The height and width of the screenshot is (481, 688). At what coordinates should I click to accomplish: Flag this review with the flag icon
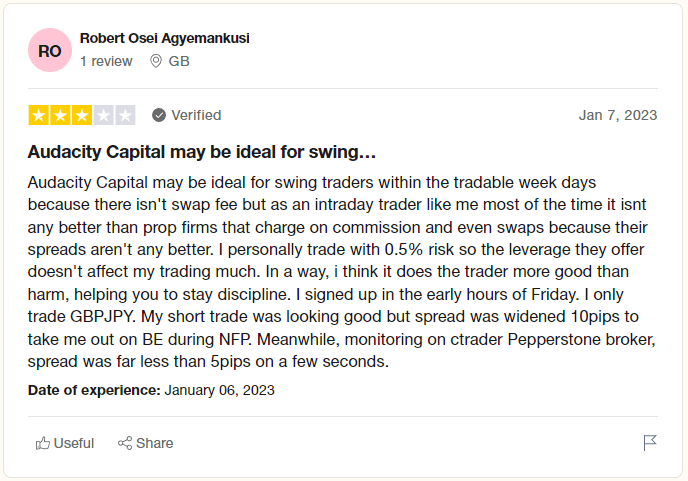[x=650, y=443]
